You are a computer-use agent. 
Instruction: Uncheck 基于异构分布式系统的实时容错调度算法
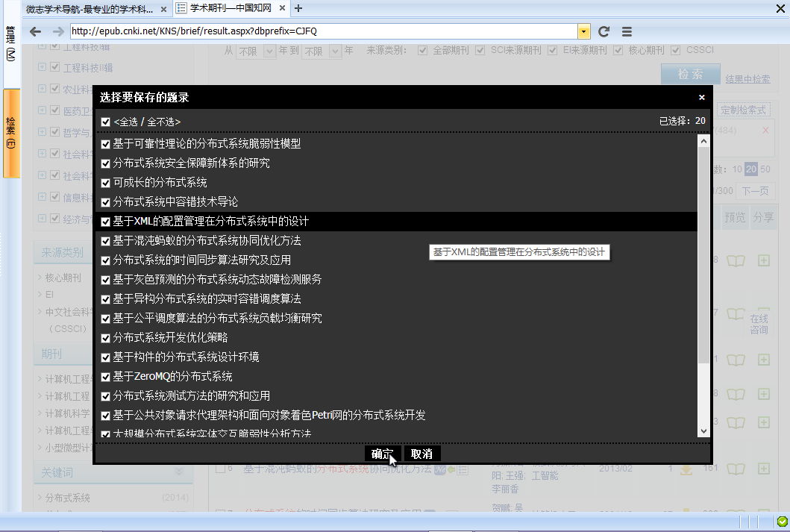pyautogui.click(x=105, y=299)
